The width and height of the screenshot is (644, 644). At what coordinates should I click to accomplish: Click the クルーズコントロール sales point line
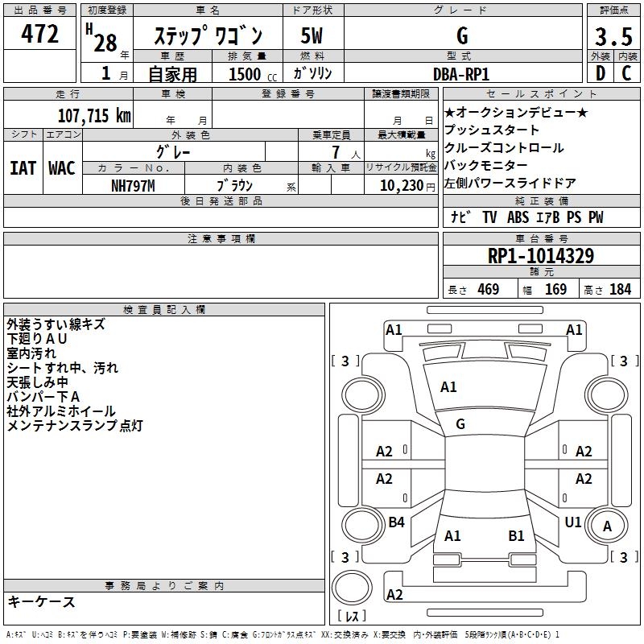504,148
